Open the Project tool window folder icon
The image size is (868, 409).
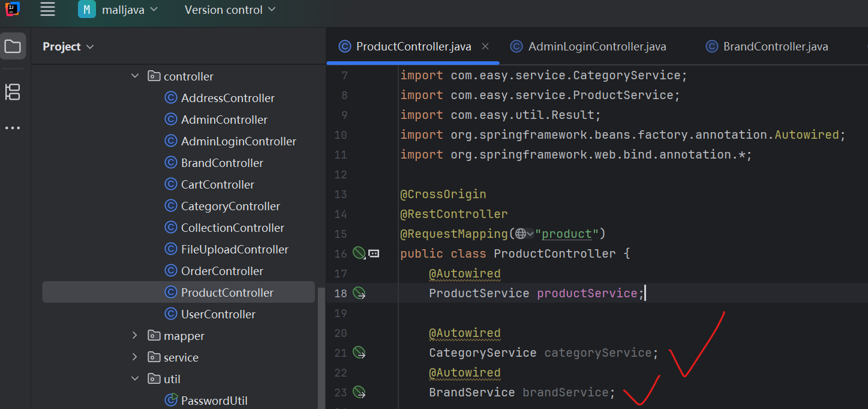(x=13, y=46)
